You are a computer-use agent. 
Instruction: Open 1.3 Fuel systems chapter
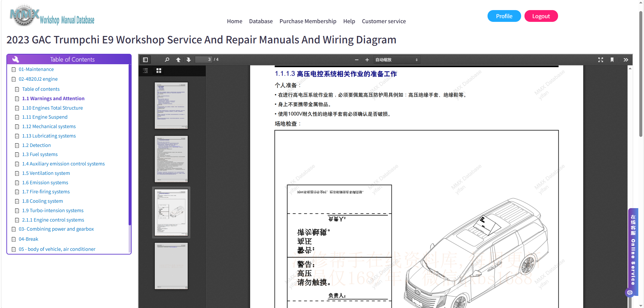pyautogui.click(x=40, y=154)
